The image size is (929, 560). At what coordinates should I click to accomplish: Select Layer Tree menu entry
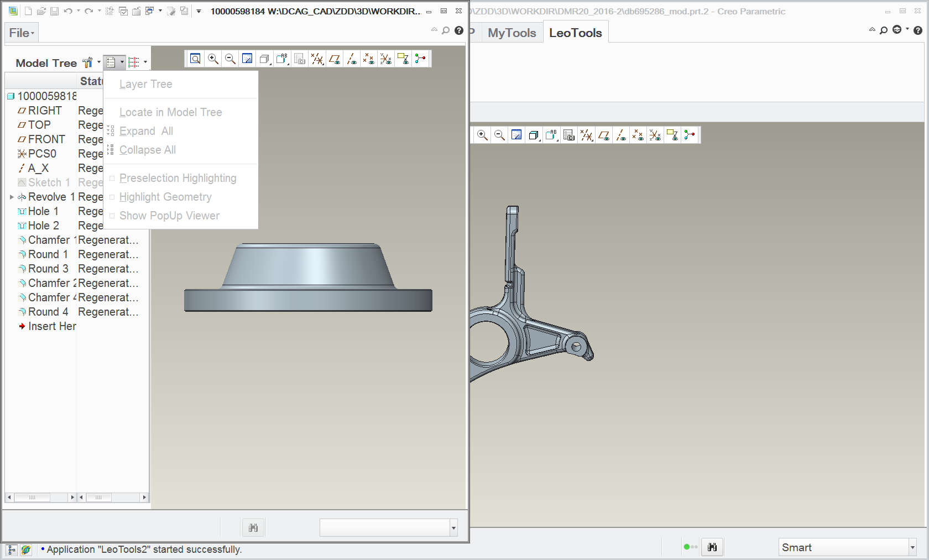coord(146,84)
